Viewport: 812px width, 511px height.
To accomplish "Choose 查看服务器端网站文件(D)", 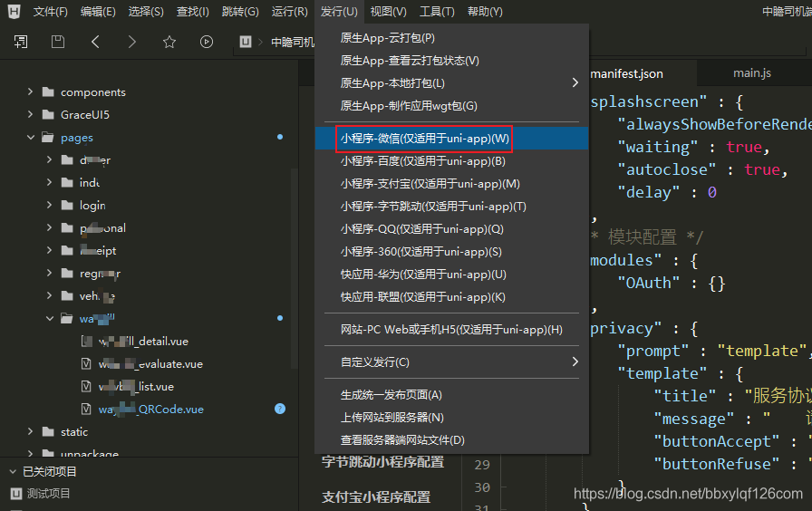I will (451, 440).
